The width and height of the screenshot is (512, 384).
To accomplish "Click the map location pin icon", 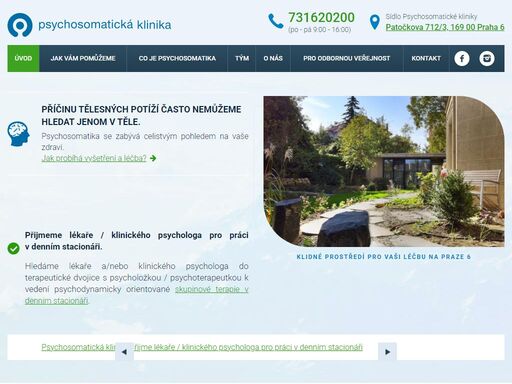I will pos(375,22).
